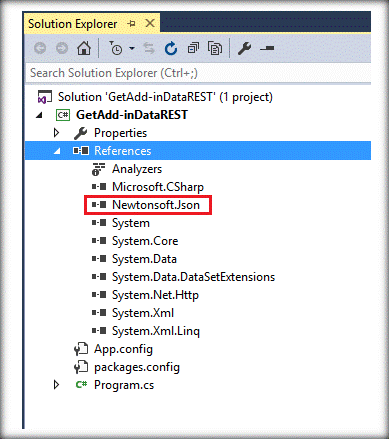Click the System.Data.DataSetExtensions reference icon
The width and height of the screenshot is (389, 439).
click(x=99, y=277)
